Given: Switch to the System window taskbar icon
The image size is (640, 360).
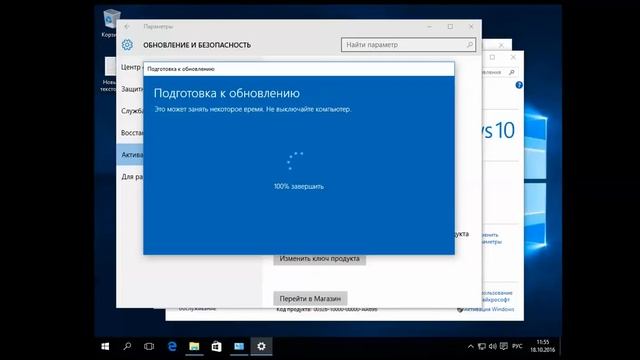Looking at the screenshot, I should pyautogui.click(x=239, y=347).
